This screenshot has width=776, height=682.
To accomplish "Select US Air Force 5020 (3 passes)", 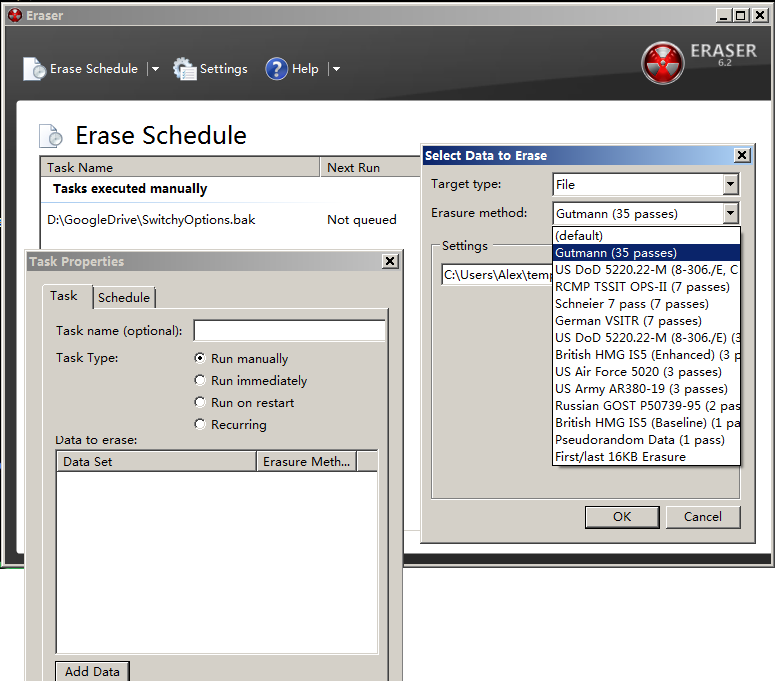I will pyautogui.click(x=646, y=372).
